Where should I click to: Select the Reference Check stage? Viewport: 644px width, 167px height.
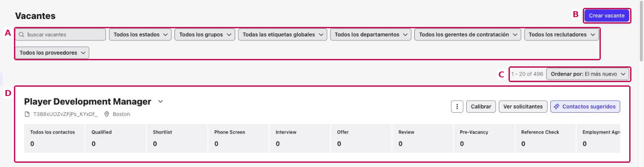coord(545,138)
